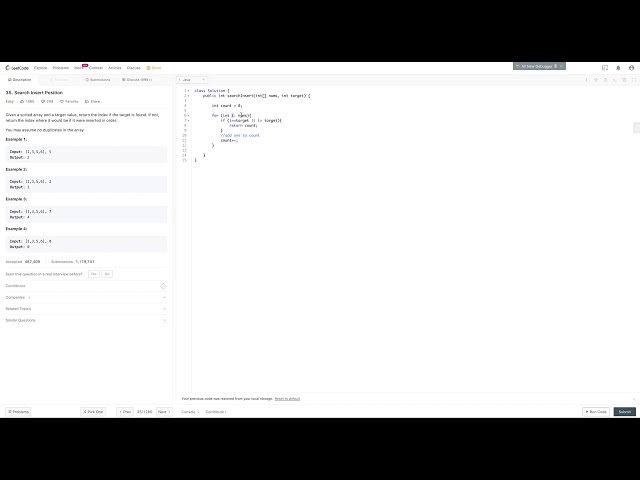Expand the Related Topics section
This screenshot has height=480, width=640.
86,309
